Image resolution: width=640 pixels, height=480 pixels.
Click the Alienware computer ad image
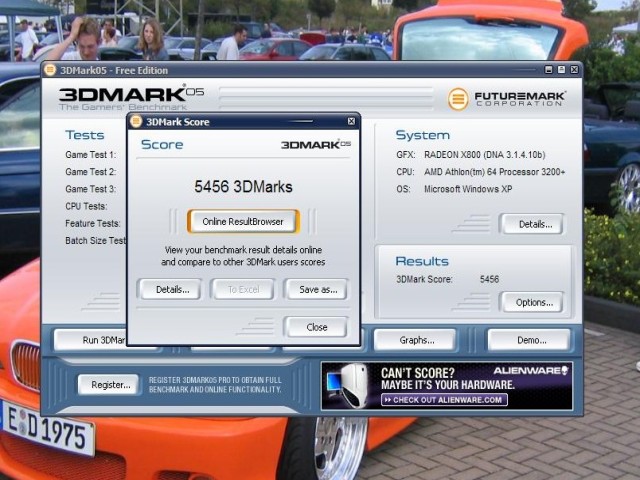point(348,385)
